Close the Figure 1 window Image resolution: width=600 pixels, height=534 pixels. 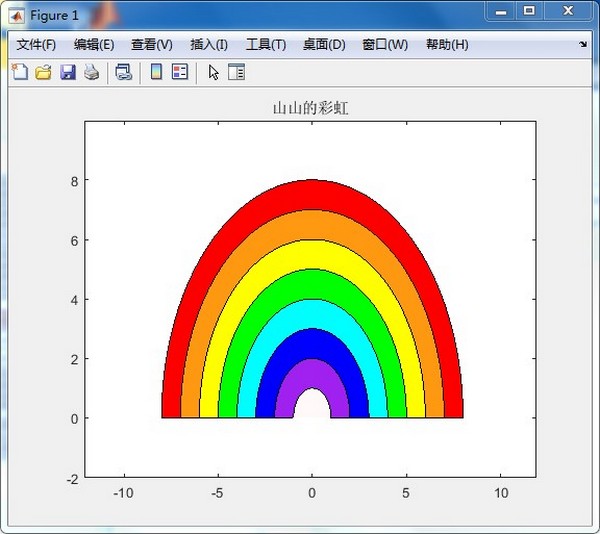pos(568,11)
